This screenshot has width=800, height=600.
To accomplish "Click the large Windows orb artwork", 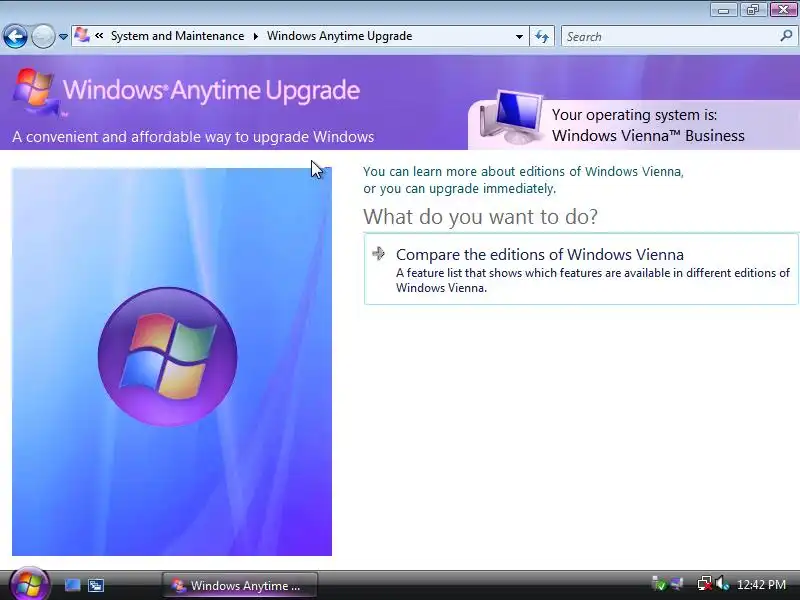I will pos(167,357).
